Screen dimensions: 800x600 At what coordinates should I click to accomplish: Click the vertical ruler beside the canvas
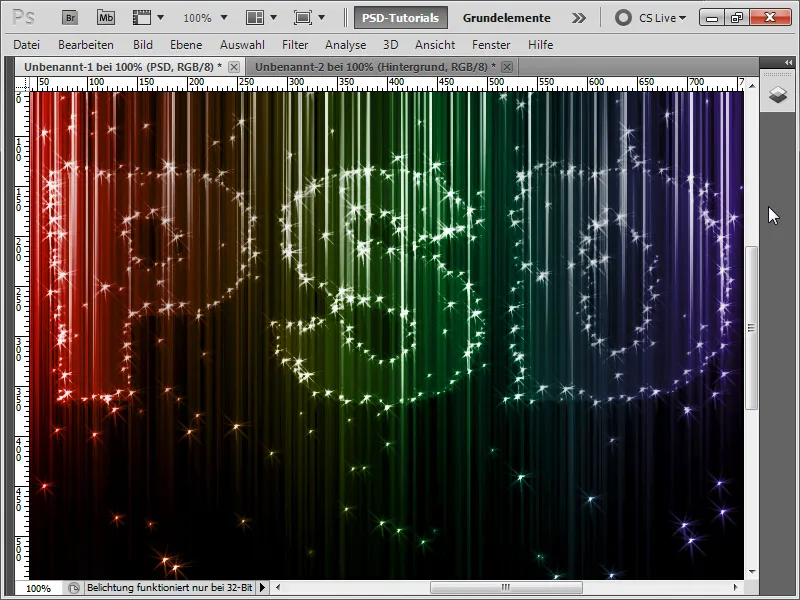click(x=22, y=335)
